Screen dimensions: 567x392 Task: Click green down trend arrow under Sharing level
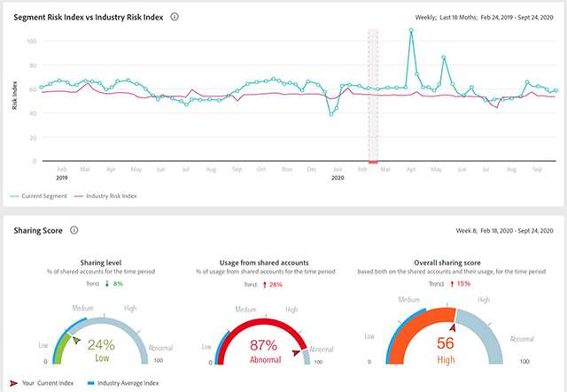(x=105, y=284)
